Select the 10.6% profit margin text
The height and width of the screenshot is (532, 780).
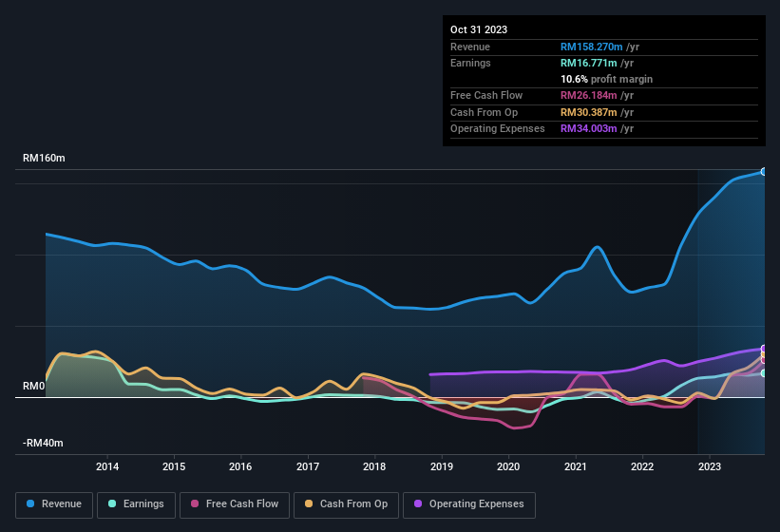(x=606, y=79)
